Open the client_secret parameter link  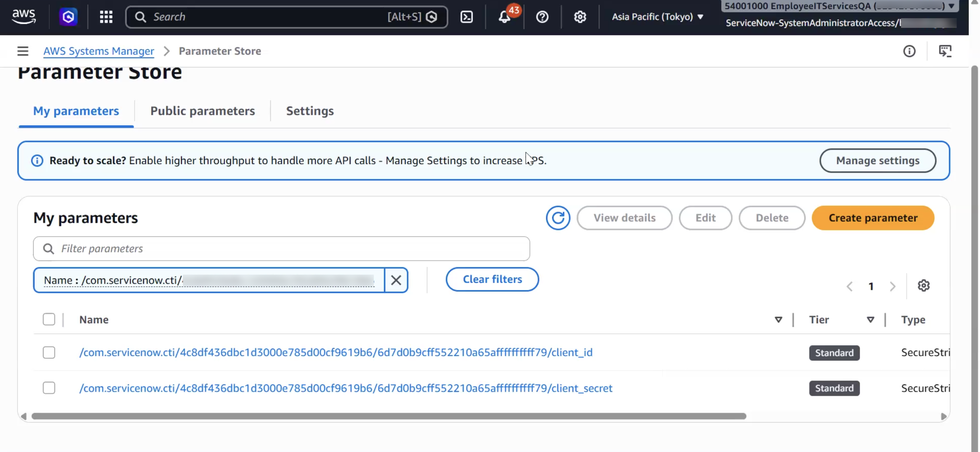coord(346,388)
